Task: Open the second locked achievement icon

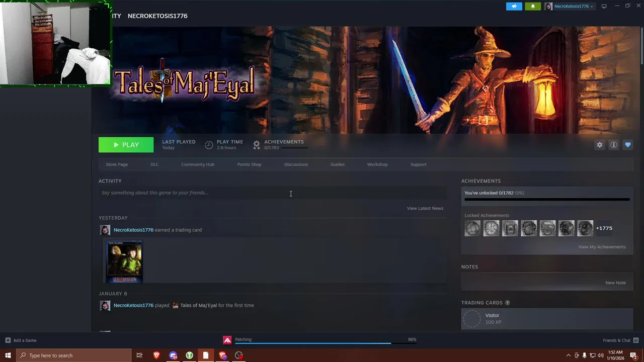Action: pos(492,228)
